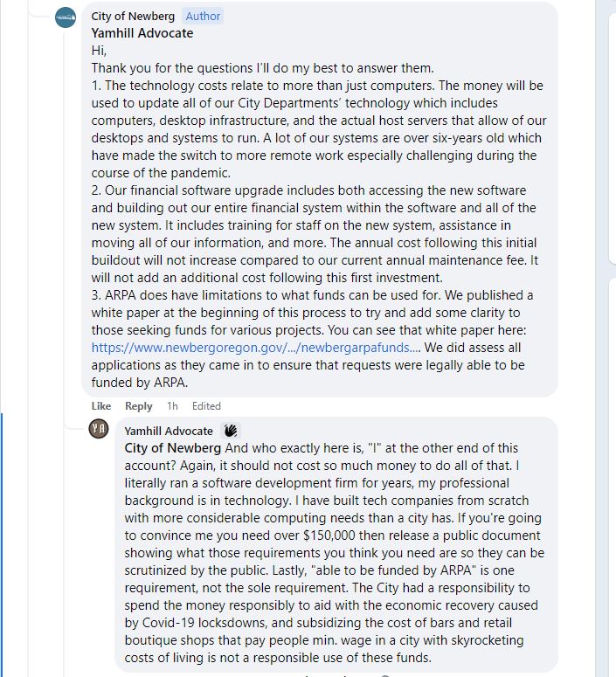Open City of Newberg commenter name link
The height and width of the screenshot is (677, 616).
133,16
